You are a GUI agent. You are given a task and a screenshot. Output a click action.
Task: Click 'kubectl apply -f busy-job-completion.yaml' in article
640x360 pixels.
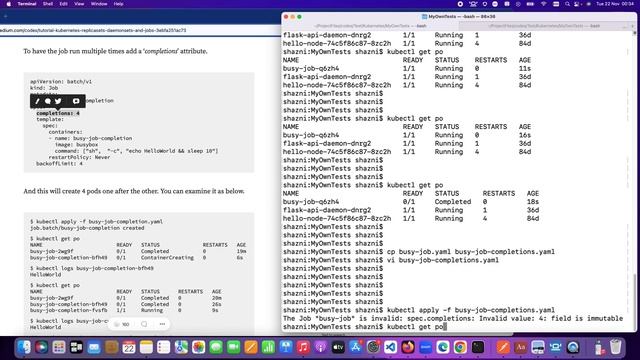96,222
